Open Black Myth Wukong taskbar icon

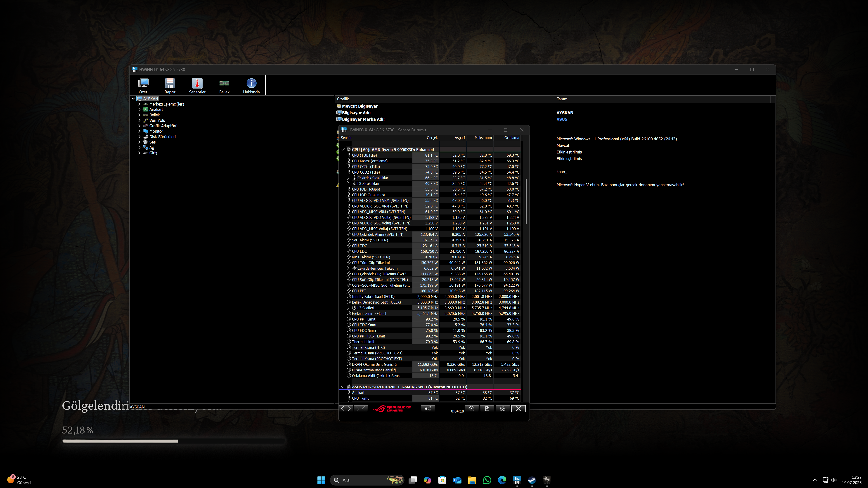pos(546,480)
